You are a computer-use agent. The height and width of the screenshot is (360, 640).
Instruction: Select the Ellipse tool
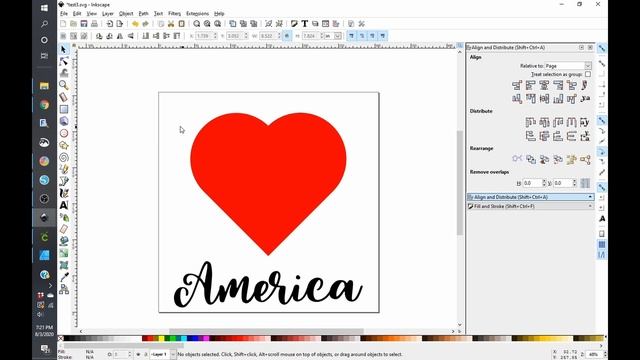point(64,133)
